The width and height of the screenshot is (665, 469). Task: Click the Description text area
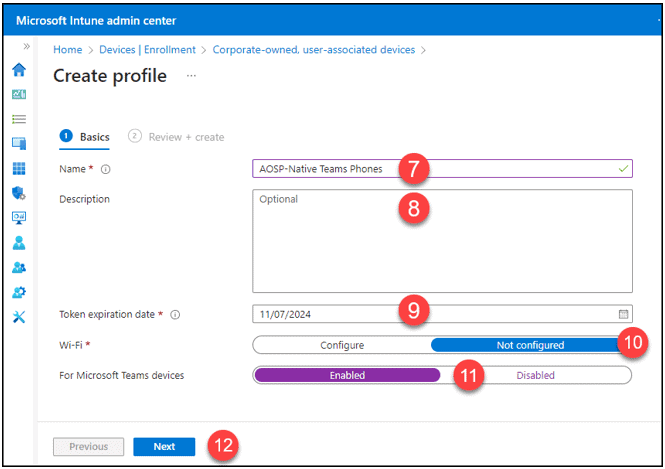coord(442,241)
